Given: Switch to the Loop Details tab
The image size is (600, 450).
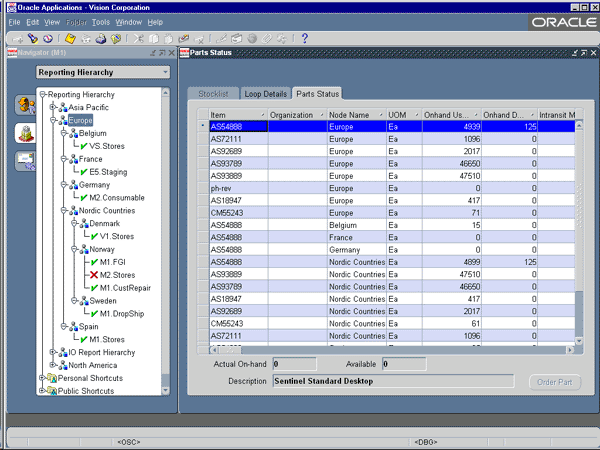Looking at the screenshot, I should (265, 94).
